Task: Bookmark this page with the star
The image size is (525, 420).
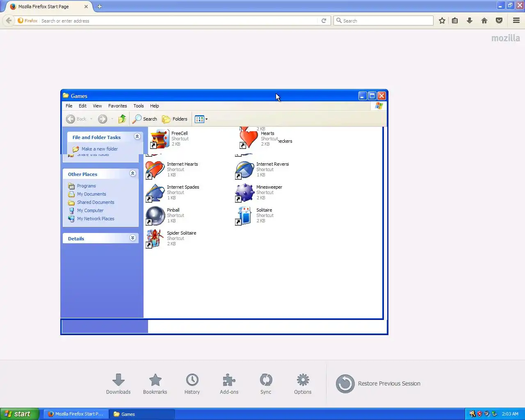Action: (442, 21)
